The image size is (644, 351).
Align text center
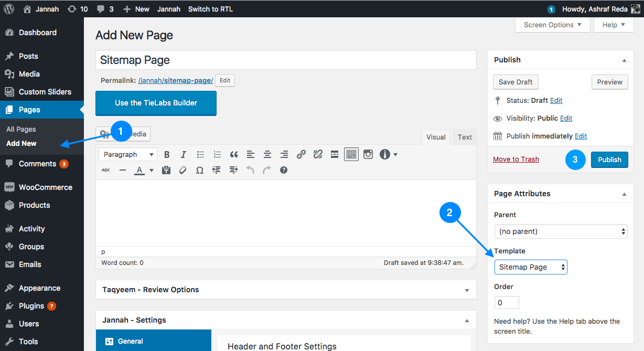[x=267, y=154]
